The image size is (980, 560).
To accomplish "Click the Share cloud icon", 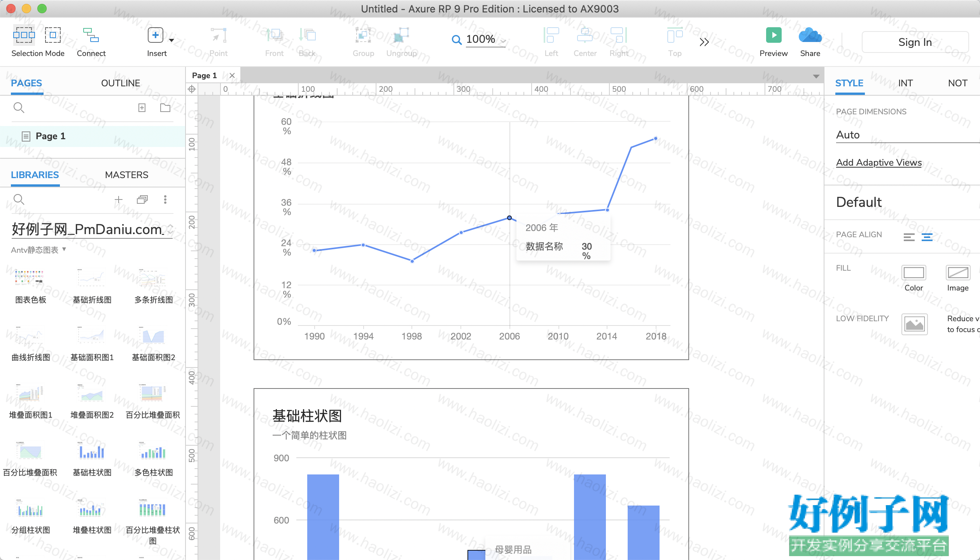I will (810, 35).
